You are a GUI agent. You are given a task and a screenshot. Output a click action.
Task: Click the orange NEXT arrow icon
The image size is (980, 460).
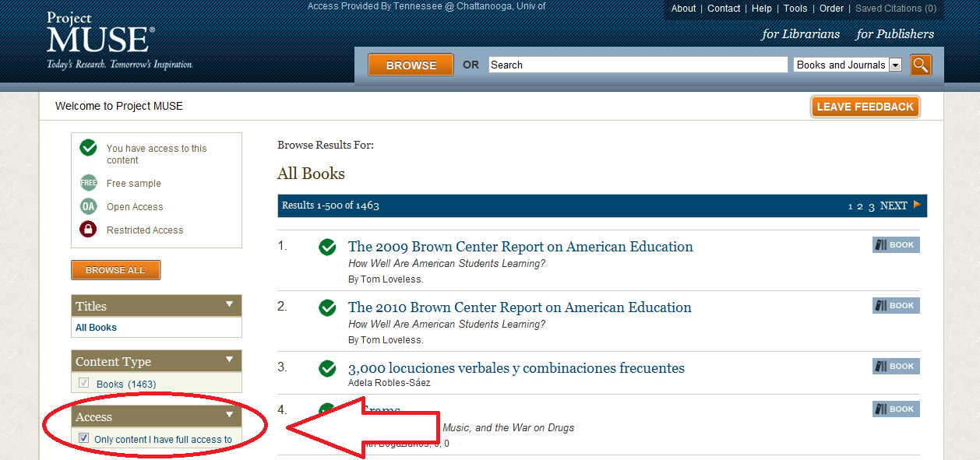click(x=917, y=205)
